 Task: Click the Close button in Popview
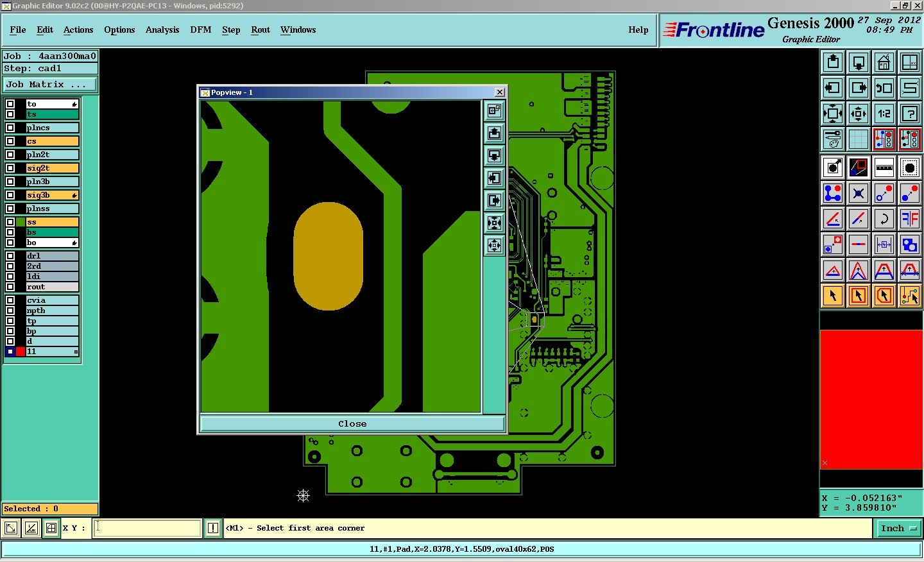pyautogui.click(x=352, y=424)
